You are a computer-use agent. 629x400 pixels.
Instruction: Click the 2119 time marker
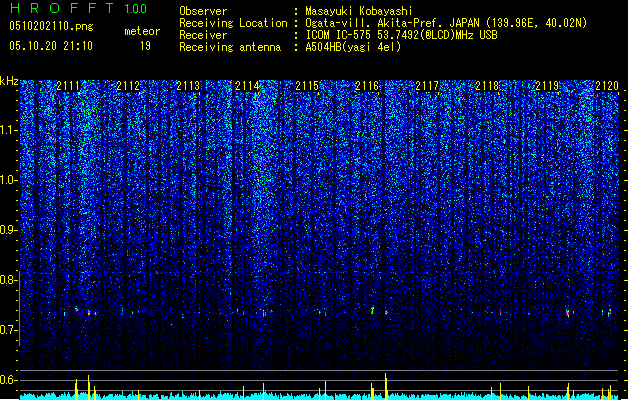[x=547, y=86]
